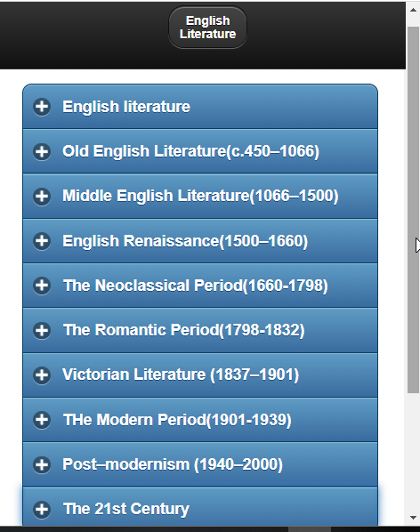Expand Middle English Literature(1066–1500) panel
Viewport: 420px width, 532px height.
tap(200, 196)
